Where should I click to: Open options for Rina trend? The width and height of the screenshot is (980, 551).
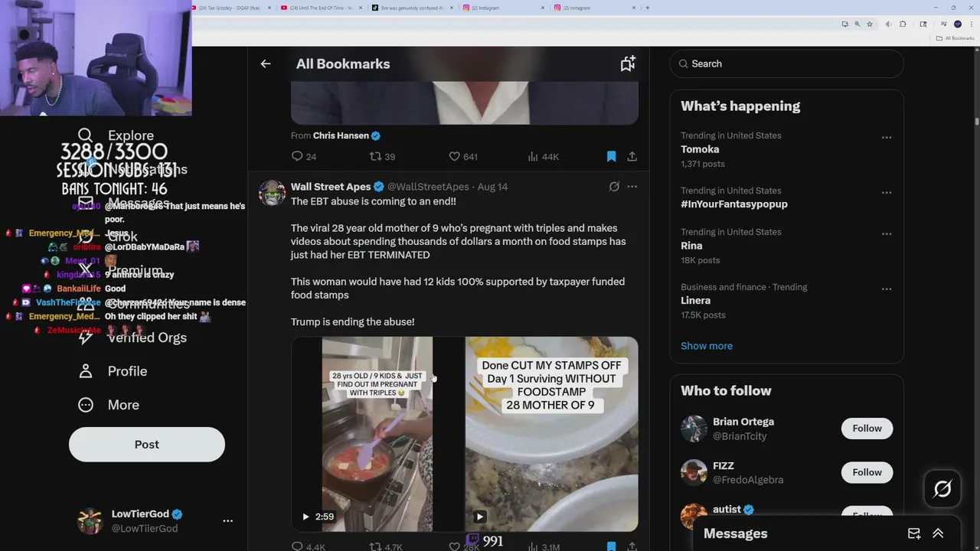tap(887, 234)
